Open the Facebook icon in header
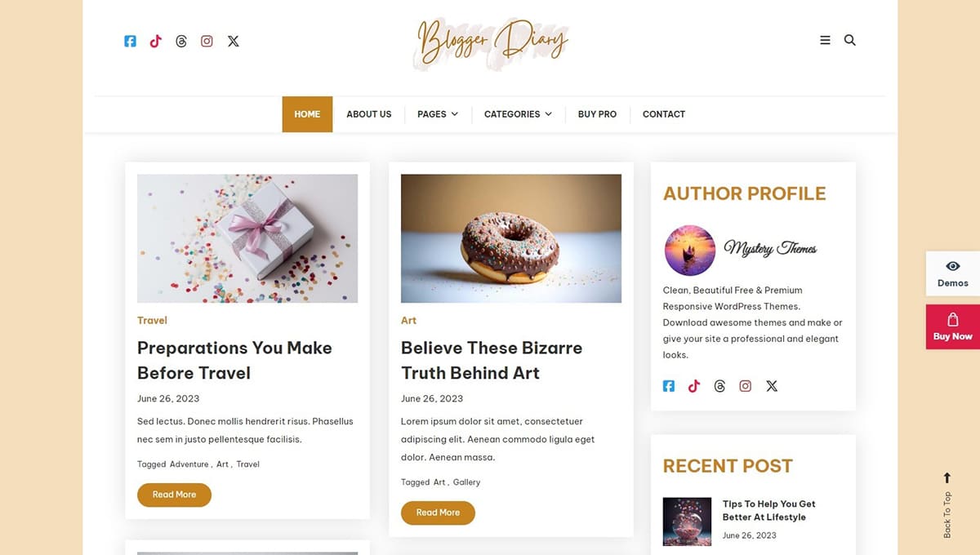This screenshot has height=555, width=980. [x=130, y=41]
